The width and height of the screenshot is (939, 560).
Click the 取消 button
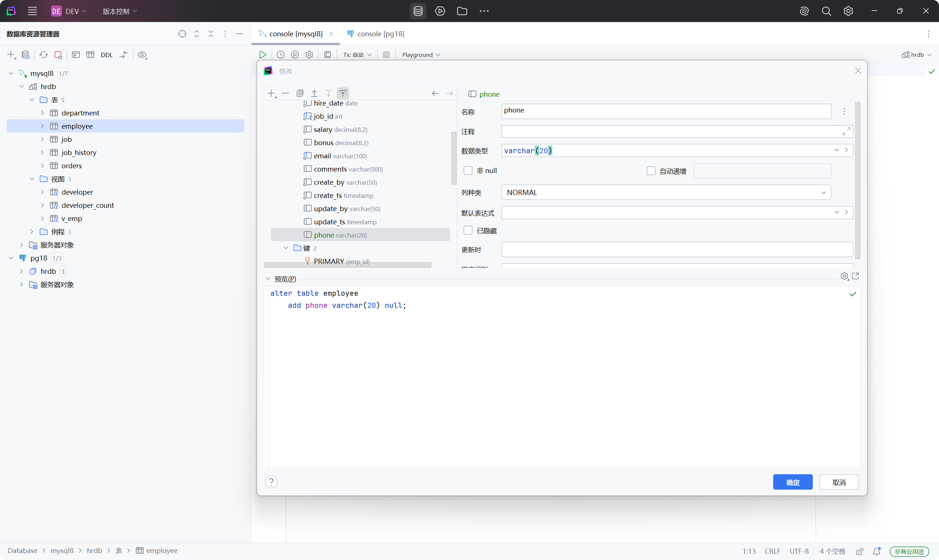[839, 482]
